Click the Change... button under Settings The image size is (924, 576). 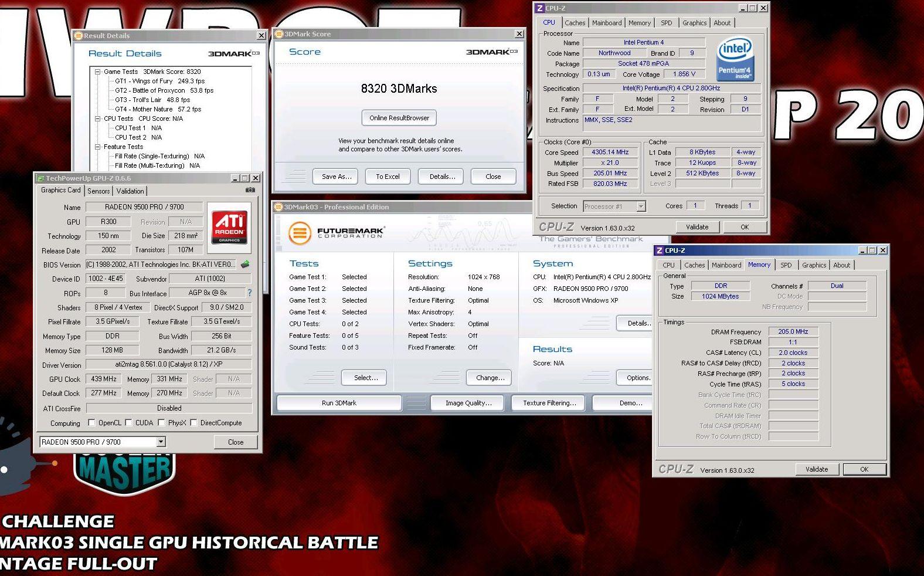coord(490,378)
